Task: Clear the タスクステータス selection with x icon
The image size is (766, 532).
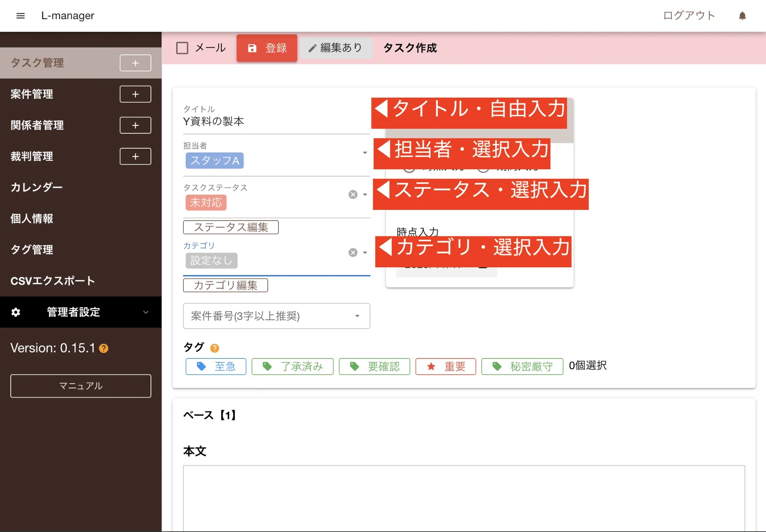Action: point(353,195)
